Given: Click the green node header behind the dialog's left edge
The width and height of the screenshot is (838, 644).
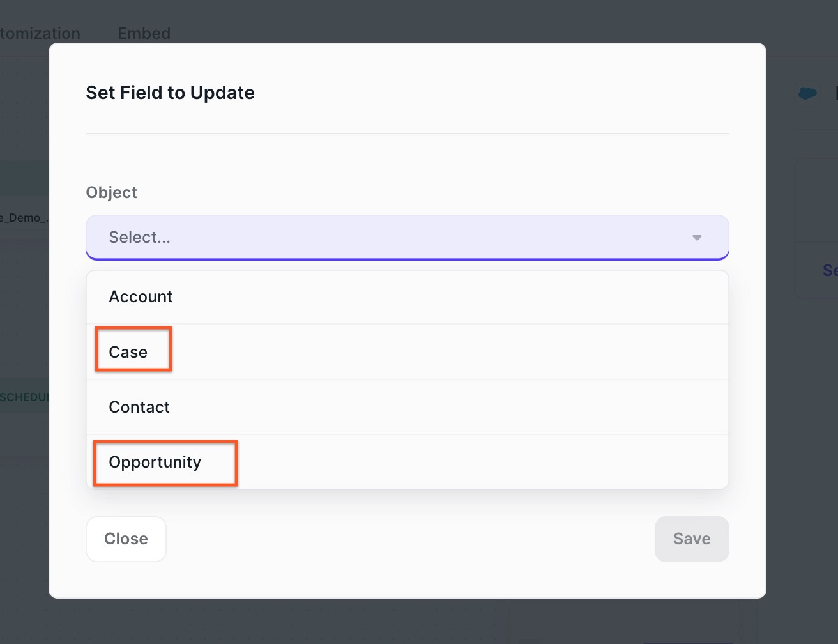Looking at the screenshot, I should click(x=24, y=178).
